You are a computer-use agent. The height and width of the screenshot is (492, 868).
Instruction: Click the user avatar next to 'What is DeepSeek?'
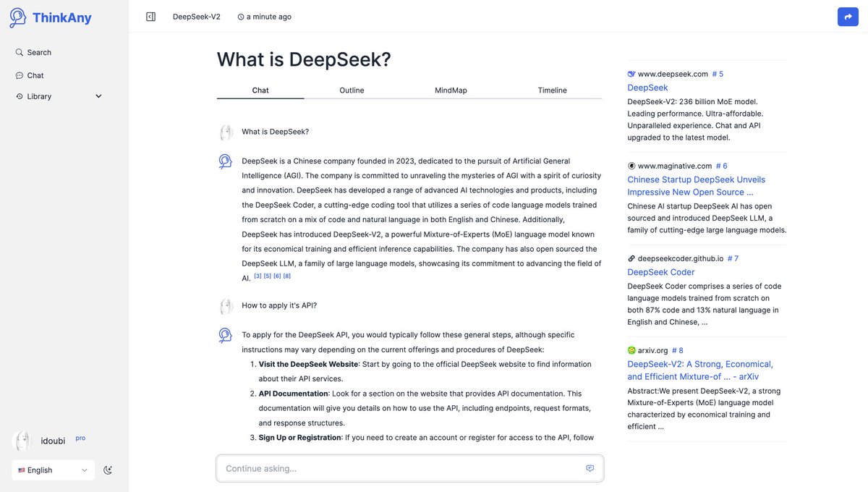226,132
